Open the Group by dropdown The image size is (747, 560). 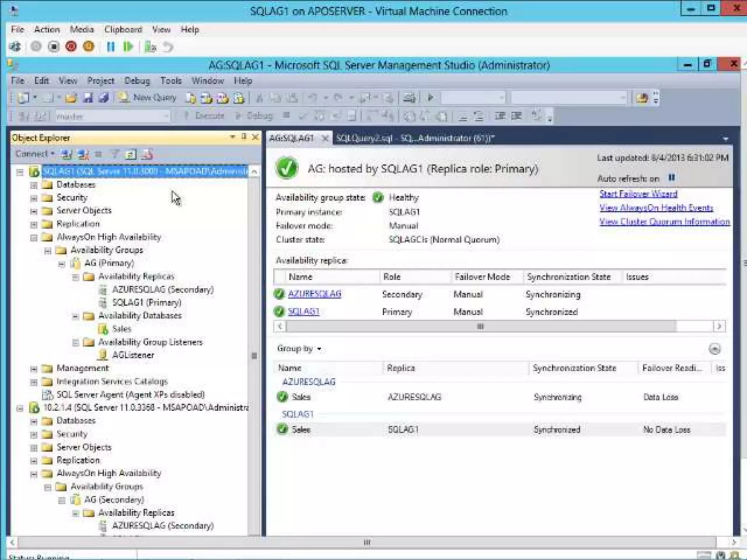click(x=299, y=349)
